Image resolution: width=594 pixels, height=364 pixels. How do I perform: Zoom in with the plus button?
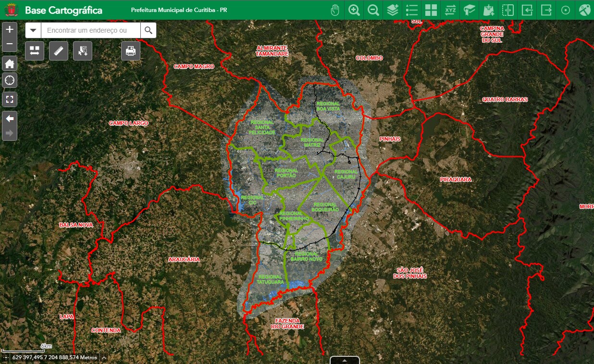pos(10,29)
